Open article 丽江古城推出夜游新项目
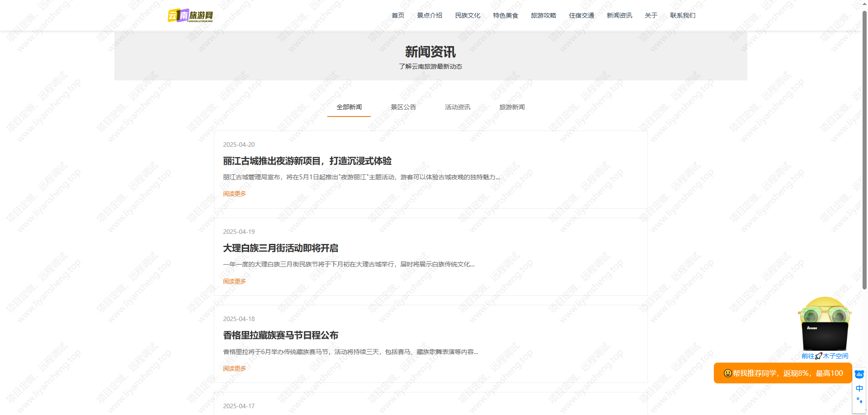Viewport: 868px width, 415px height. (x=307, y=161)
